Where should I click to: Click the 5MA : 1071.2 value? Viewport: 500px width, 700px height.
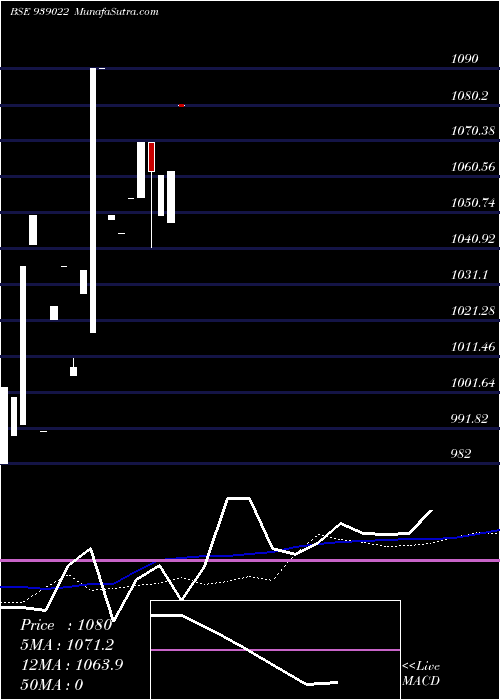[67, 645]
